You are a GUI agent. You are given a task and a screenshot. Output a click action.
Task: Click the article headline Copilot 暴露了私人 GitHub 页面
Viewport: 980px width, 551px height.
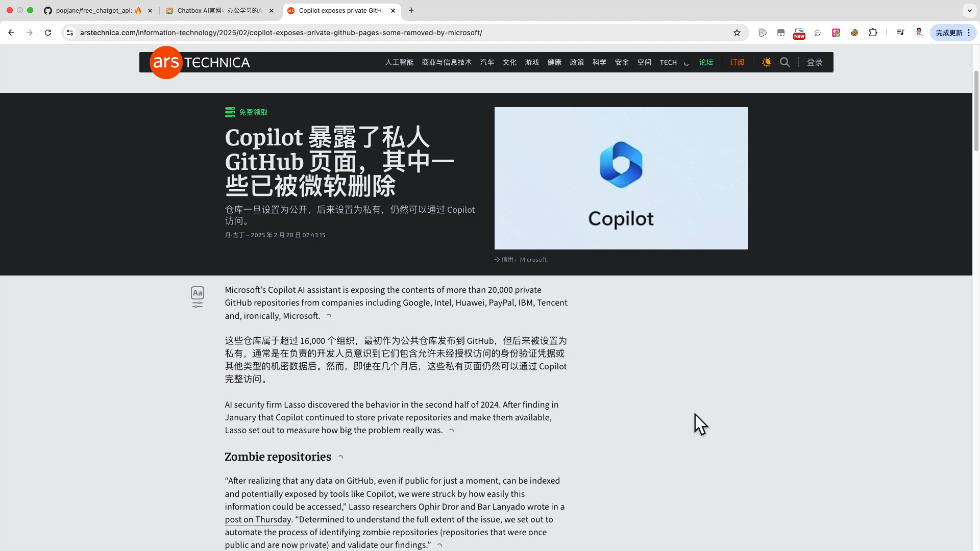[339, 162]
